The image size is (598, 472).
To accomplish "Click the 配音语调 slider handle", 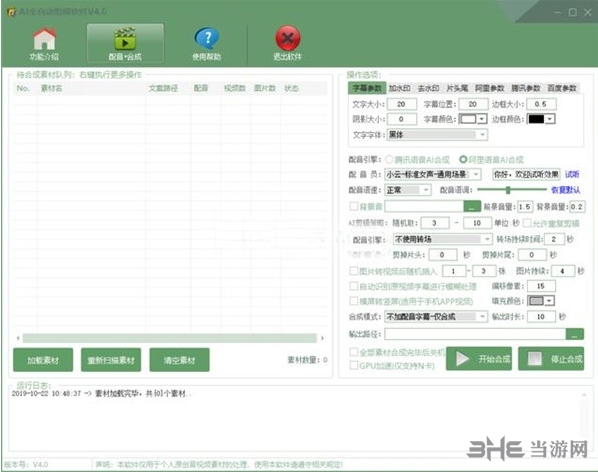I will pyautogui.click(x=508, y=189).
